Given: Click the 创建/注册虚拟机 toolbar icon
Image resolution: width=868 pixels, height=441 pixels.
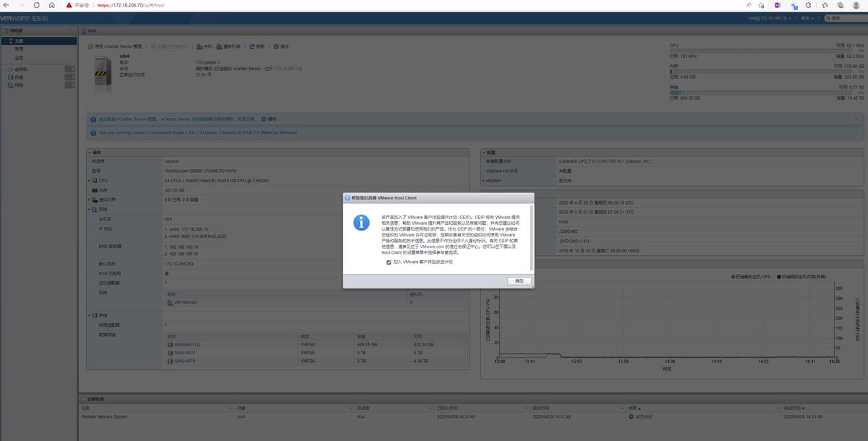Looking at the screenshot, I should tap(169, 46).
